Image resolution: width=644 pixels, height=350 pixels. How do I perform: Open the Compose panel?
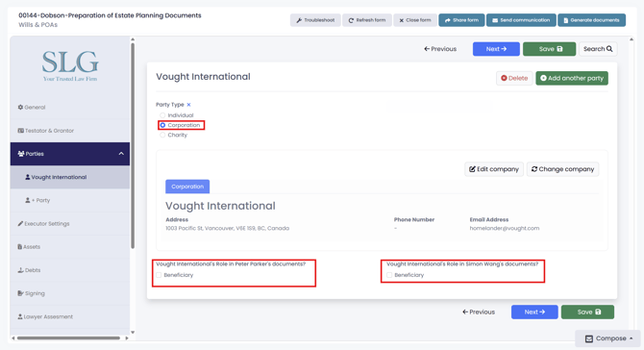[607, 338]
